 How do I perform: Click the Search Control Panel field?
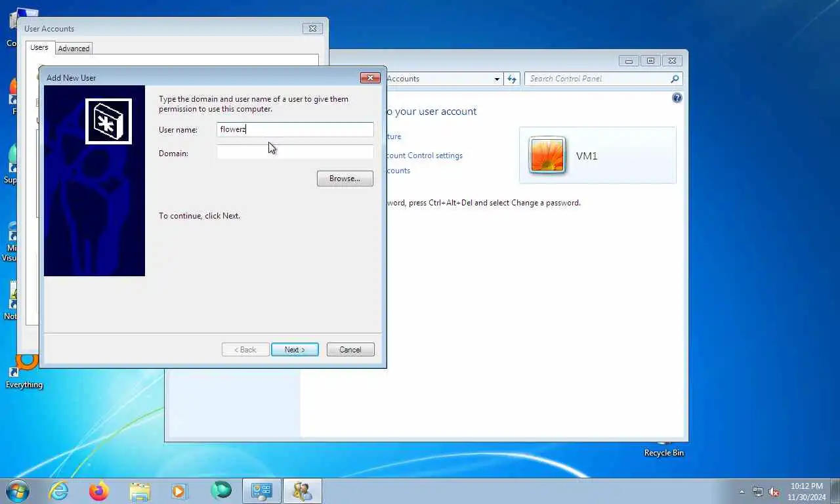[x=598, y=79]
